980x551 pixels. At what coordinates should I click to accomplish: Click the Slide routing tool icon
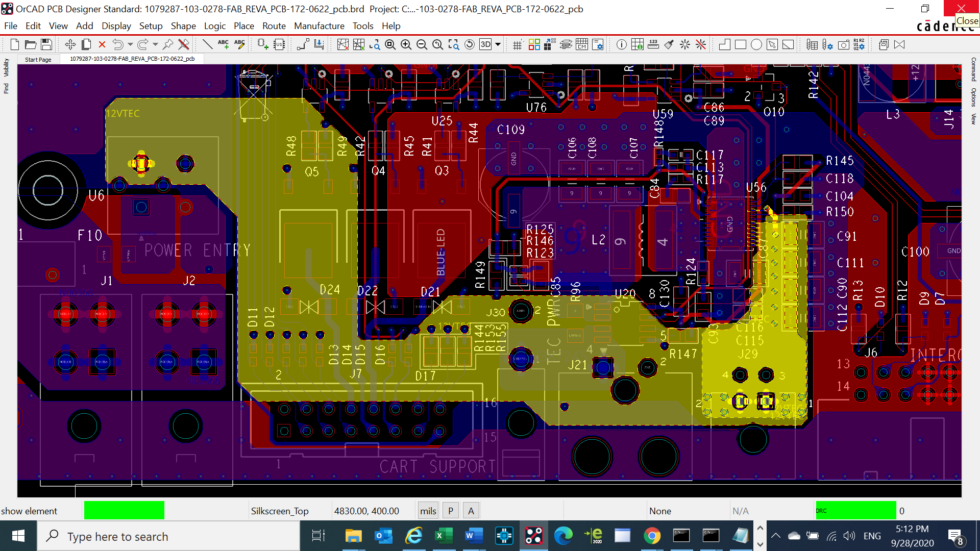(x=319, y=45)
